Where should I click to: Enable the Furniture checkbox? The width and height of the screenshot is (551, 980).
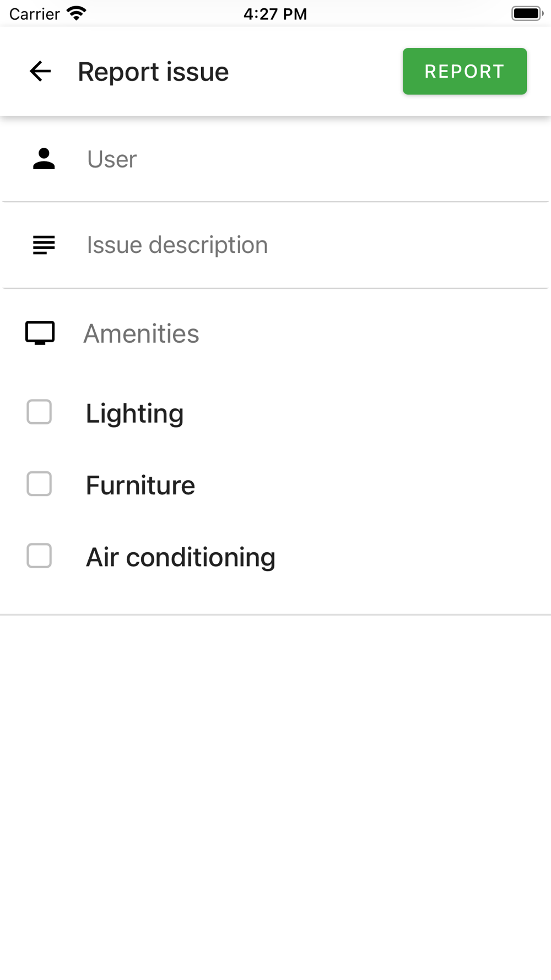(39, 484)
